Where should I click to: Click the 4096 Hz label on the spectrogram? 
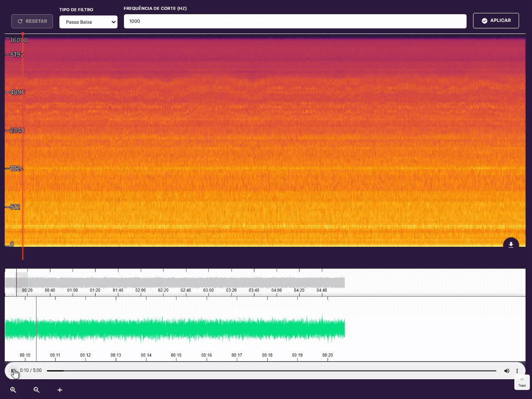pos(17,92)
